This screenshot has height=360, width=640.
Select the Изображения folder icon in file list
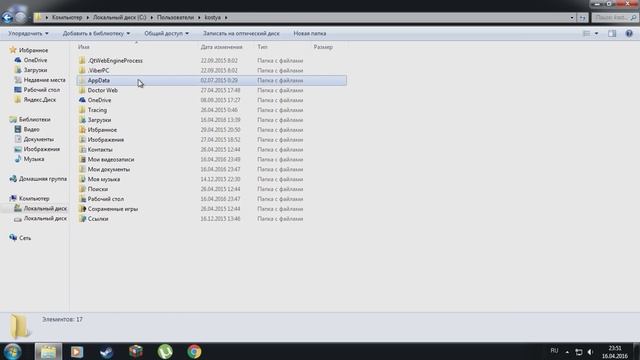coord(82,140)
